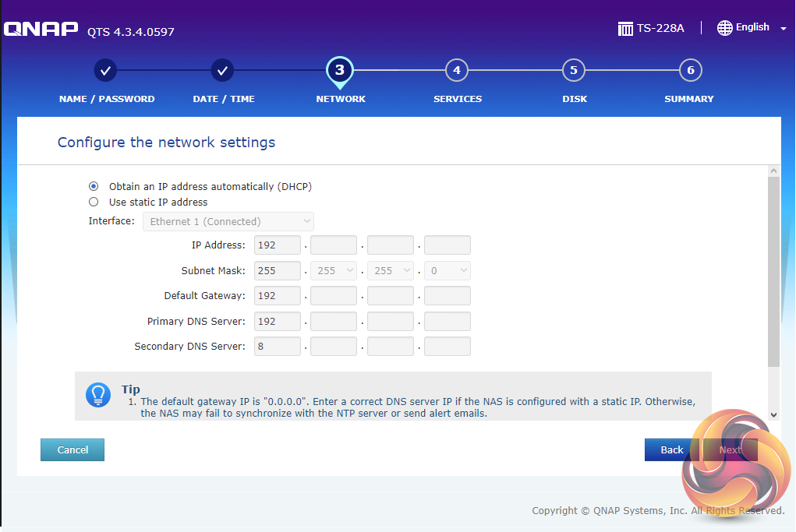
Task: Go to the DATE / TIME step label
Action: [224, 99]
